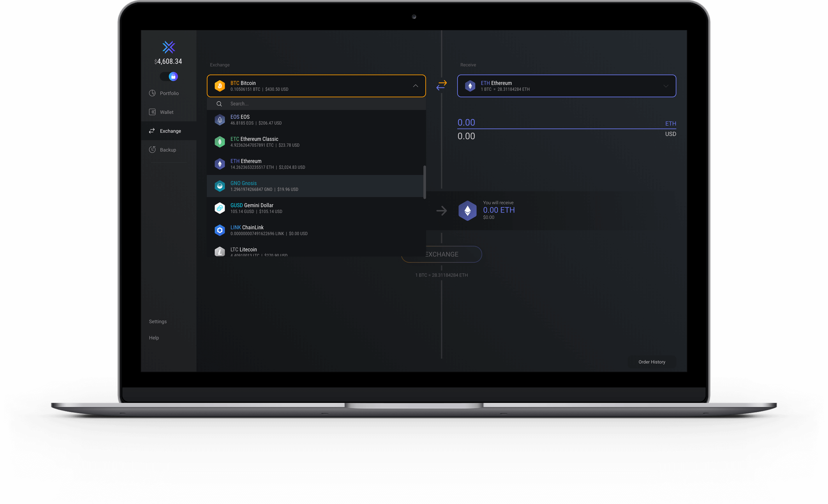Screen dimensions: 828x504
Task: Click the Exodus logo icon
Action: tap(169, 47)
